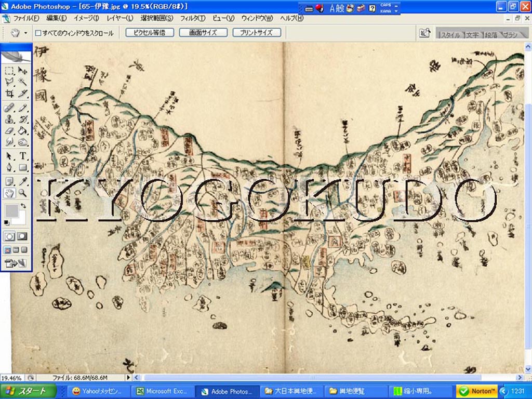Expand hidden system tray icons
532x399 pixels.
click(503, 391)
